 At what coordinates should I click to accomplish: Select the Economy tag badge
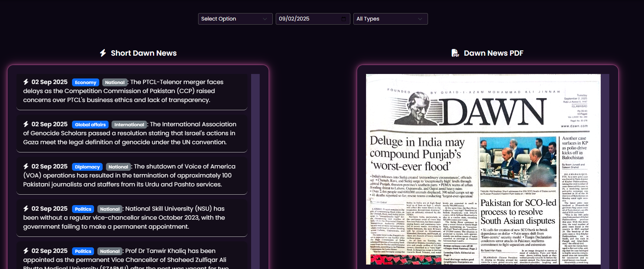pos(85,83)
